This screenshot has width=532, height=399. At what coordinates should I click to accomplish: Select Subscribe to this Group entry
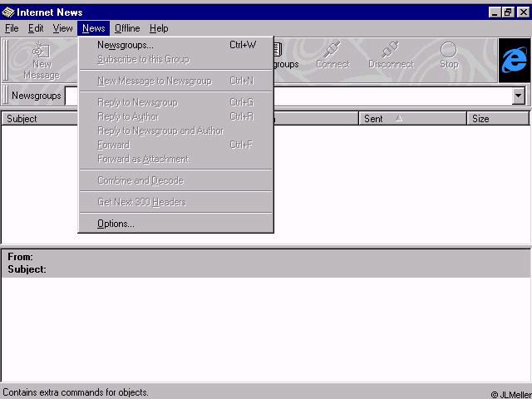pyautogui.click(x=175, y=59)
